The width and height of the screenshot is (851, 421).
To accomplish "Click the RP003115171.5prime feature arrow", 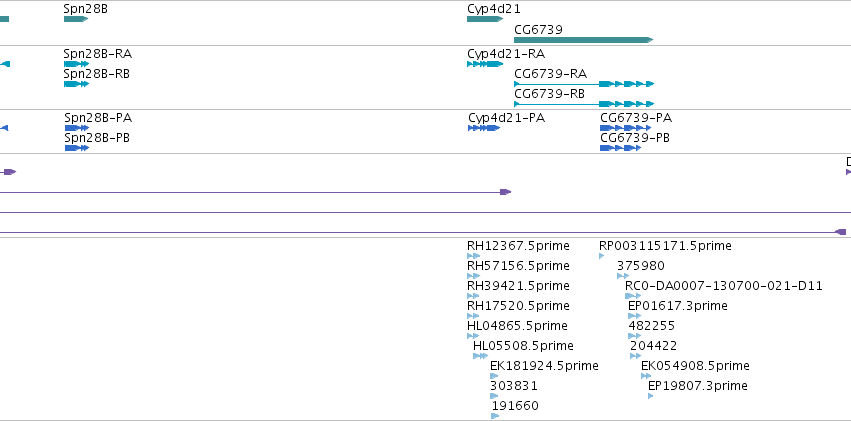I will [x=601, y=256].
